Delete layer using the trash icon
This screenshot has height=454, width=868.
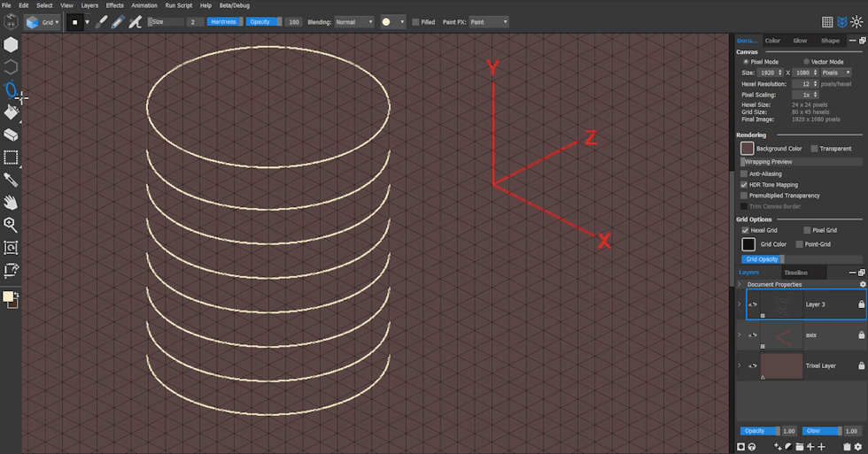[847, 448]
